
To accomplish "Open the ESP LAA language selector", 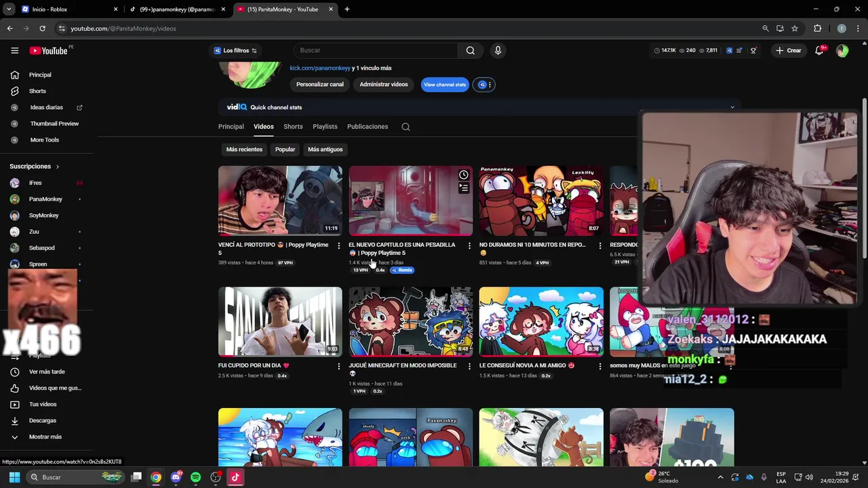I will coord(781,477).
